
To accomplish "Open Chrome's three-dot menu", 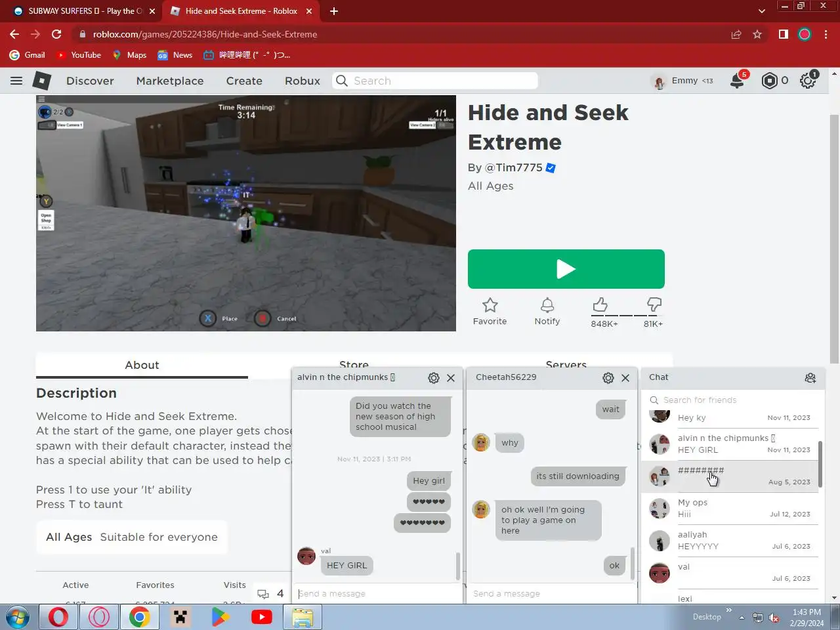I will [x=826, y=34].
